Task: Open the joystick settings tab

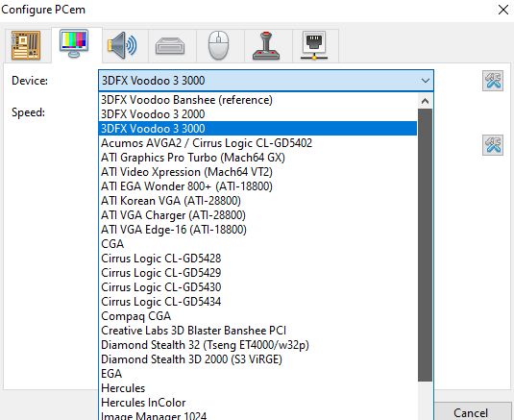Action: click(x=266, y=45)
